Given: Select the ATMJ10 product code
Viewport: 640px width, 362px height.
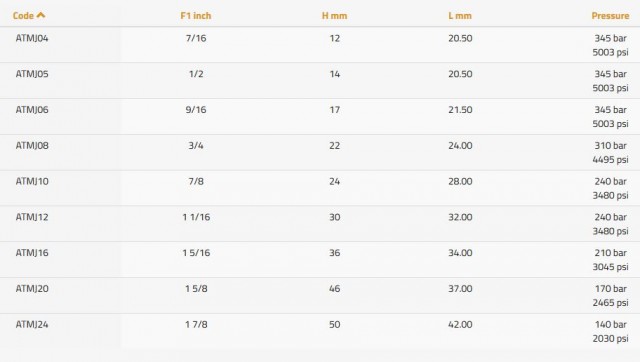Looking at the screenshot, I should pos(32,181).
